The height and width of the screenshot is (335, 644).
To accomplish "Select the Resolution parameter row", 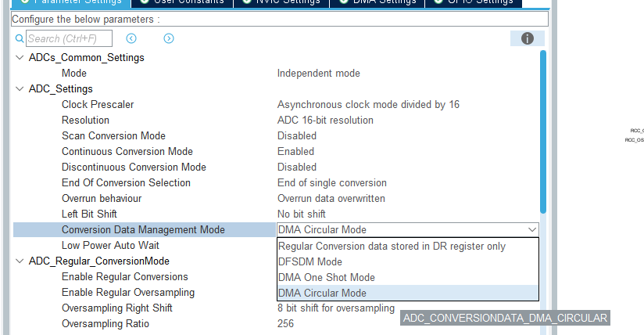I will click(85, 121).
